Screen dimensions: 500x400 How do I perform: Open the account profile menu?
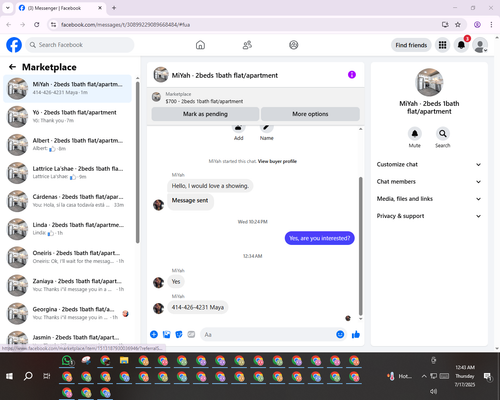tap(480, 45)
